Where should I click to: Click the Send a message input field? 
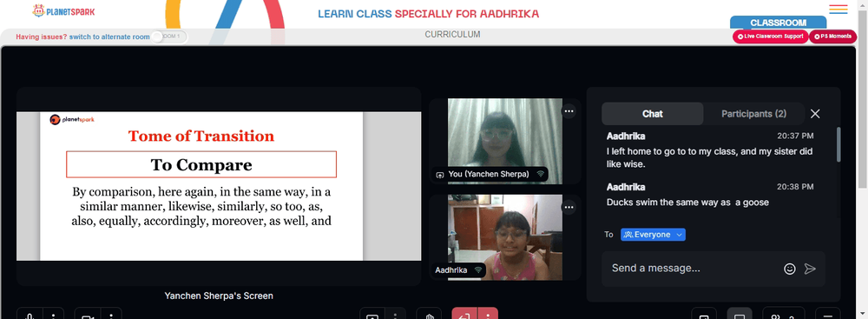coord(692,269)
